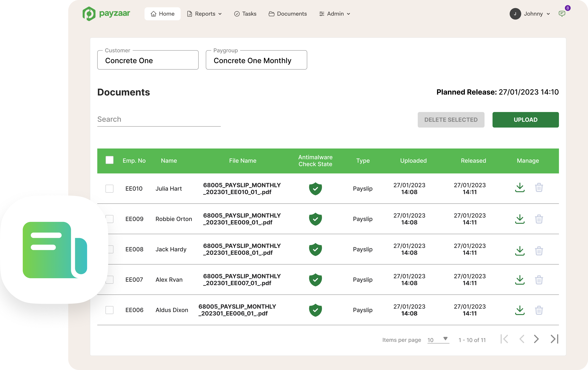
Task: Select the EE006 Aldus Dixon row checkbox
Action: (x=109, y=310)
